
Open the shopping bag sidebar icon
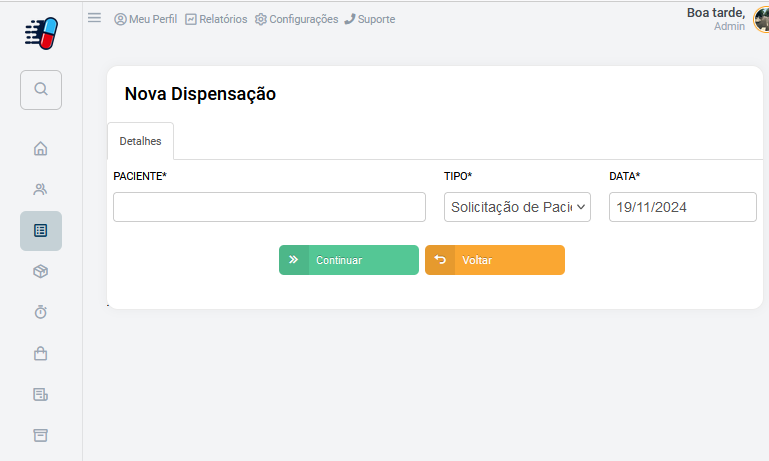click(x=41, y=353)
